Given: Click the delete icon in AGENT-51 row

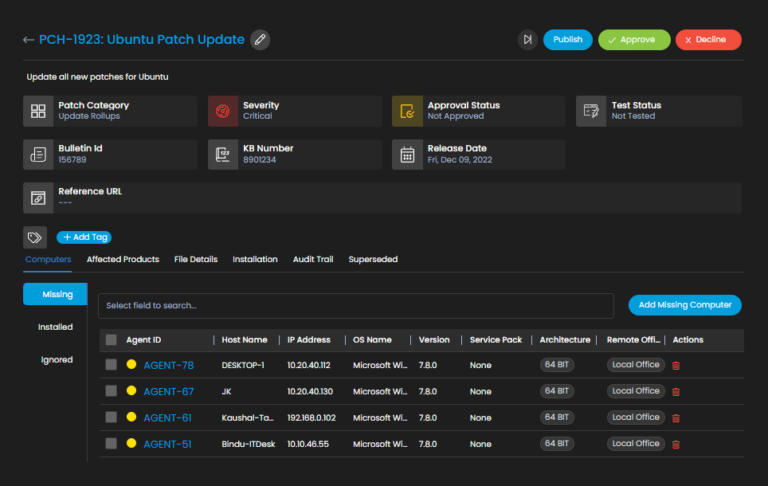Looking at the screenshot, I should point(676,444).
